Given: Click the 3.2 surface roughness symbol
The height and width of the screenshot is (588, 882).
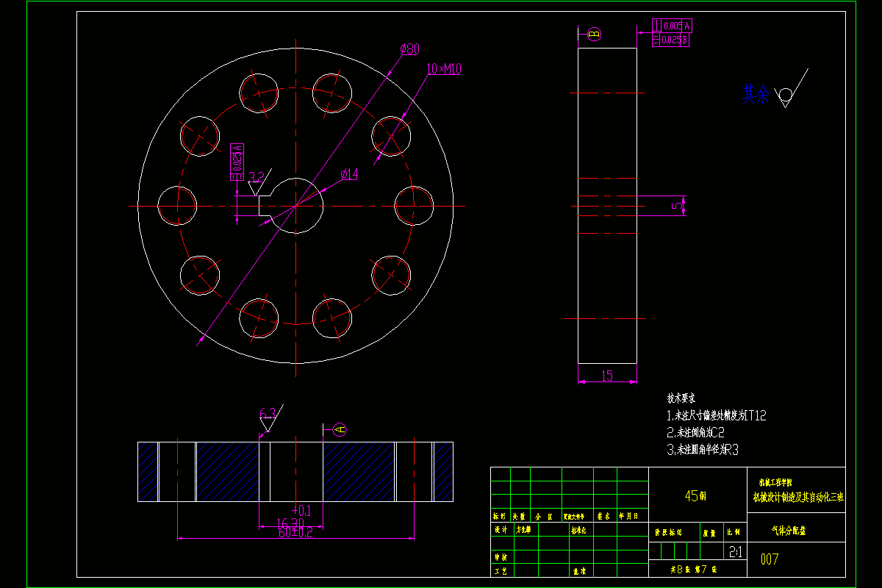Looking at the screenshot, I should (x=259, y=182).
